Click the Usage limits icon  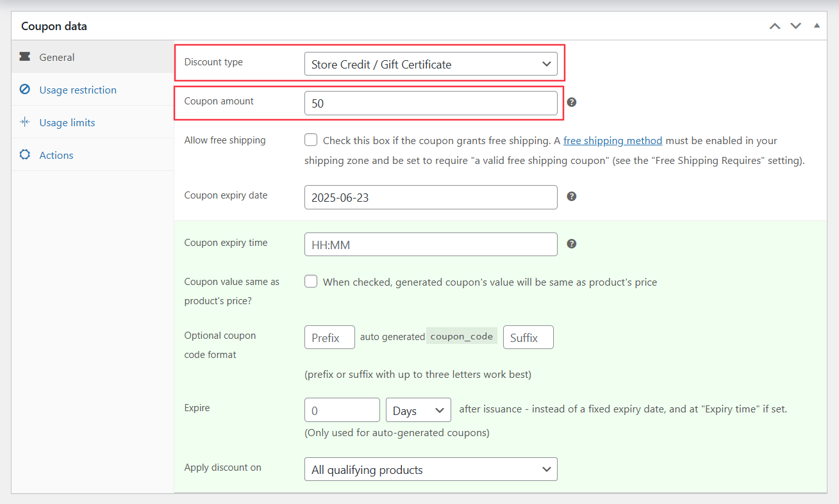click(25, 122)
